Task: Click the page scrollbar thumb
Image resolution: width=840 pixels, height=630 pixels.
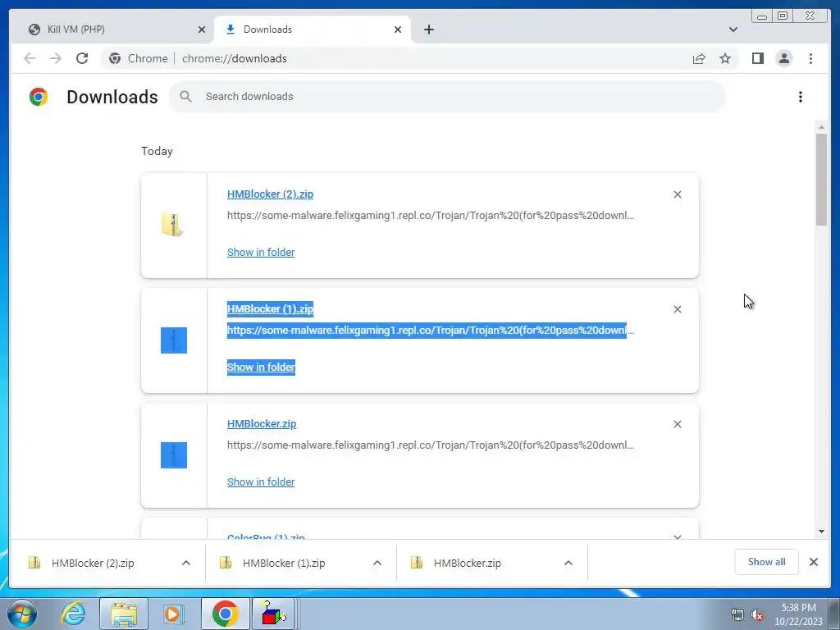Action: coord(821,180)
